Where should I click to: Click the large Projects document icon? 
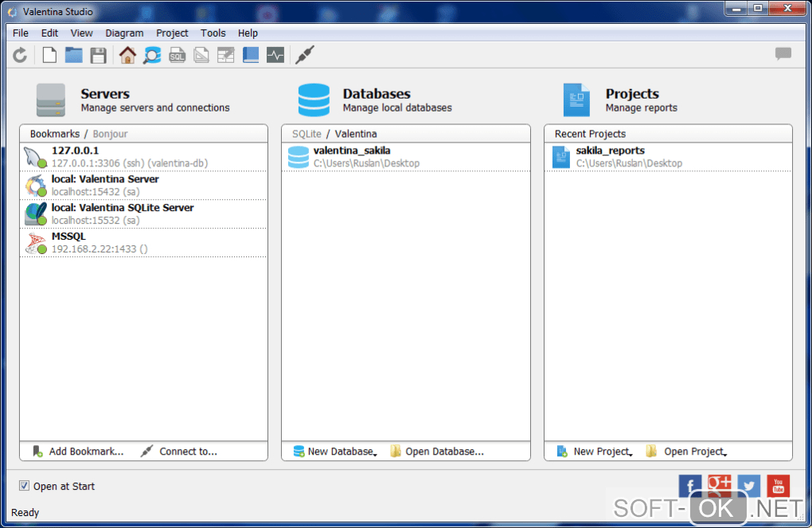click(576, 100)
